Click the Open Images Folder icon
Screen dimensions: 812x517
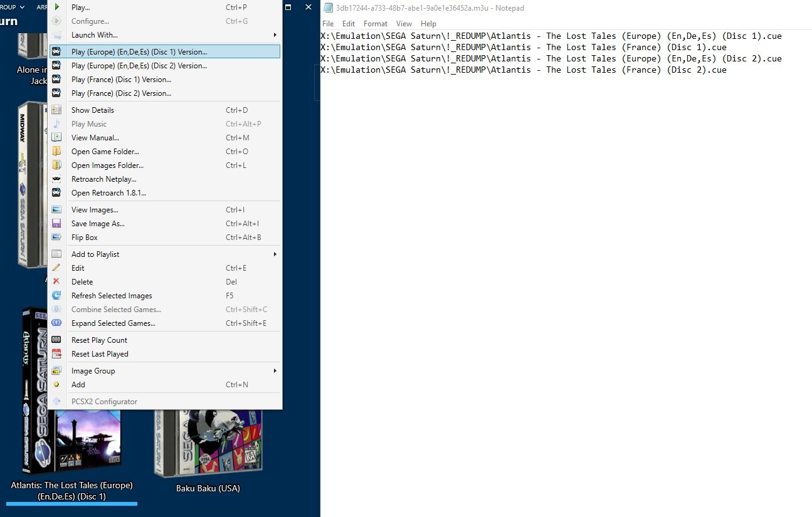[x=56, y=165]
